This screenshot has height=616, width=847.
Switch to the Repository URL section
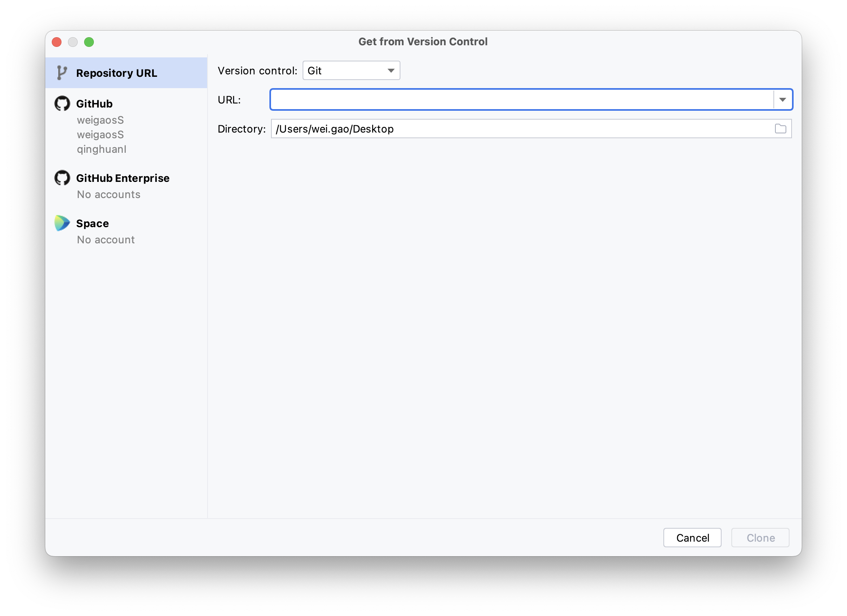coord(116,73)
